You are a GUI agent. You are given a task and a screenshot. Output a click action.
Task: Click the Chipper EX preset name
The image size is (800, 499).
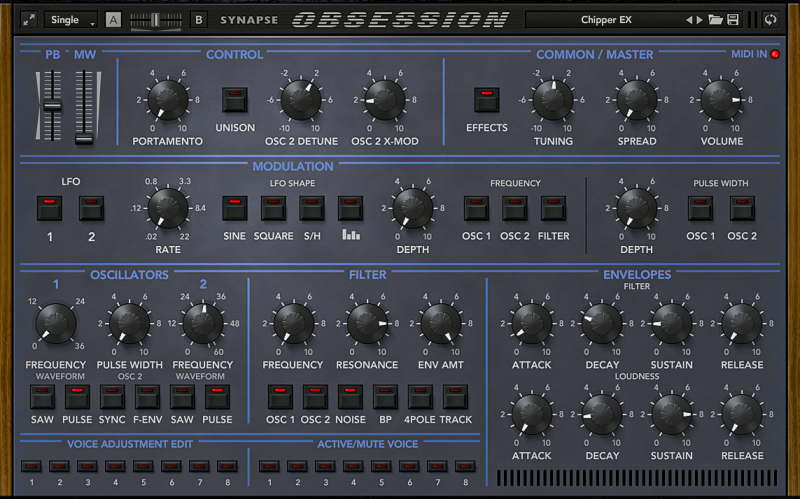pyautogui.click(x=606, y=20)
